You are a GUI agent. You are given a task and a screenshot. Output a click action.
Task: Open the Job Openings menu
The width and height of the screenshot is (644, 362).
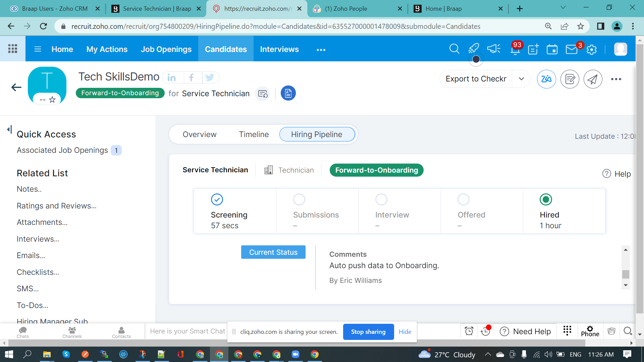click(166, 49)
